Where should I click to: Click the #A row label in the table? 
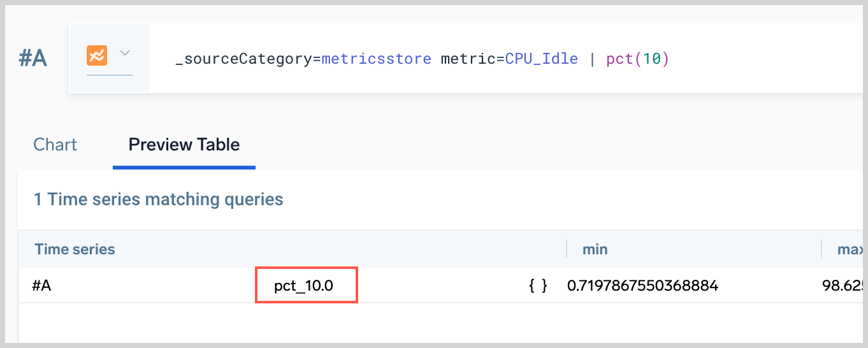pyautogui.click(x=42, y=286)
